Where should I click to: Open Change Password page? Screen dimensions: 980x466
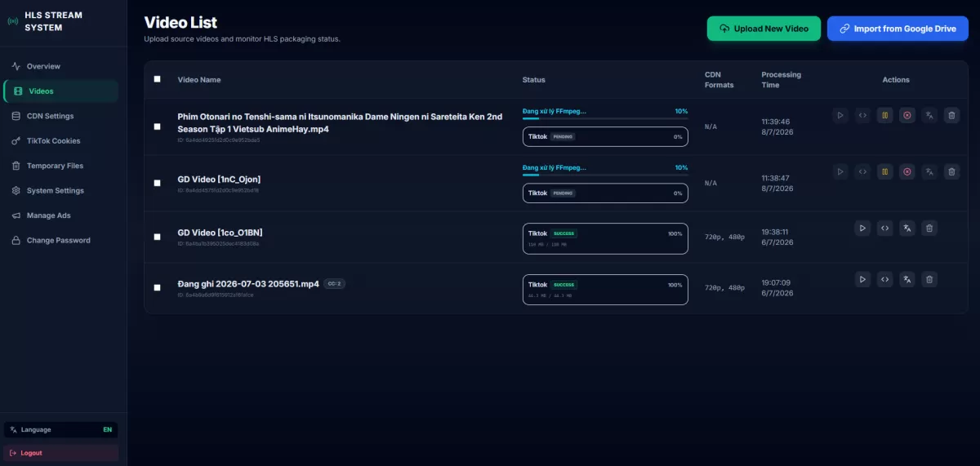(61, 241)
